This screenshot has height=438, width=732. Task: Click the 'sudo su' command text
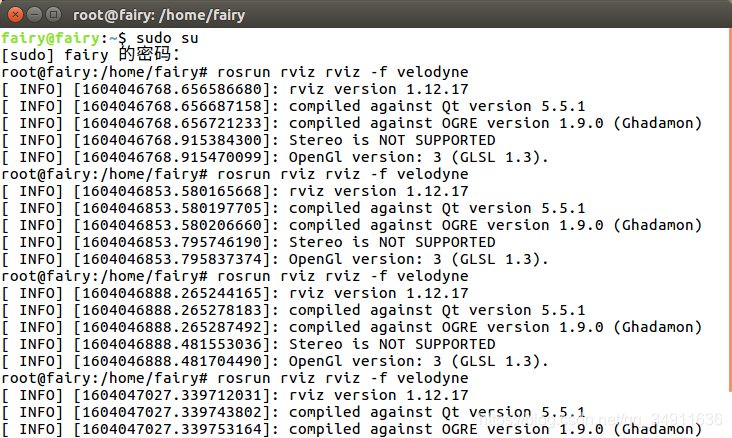point(167,38)
